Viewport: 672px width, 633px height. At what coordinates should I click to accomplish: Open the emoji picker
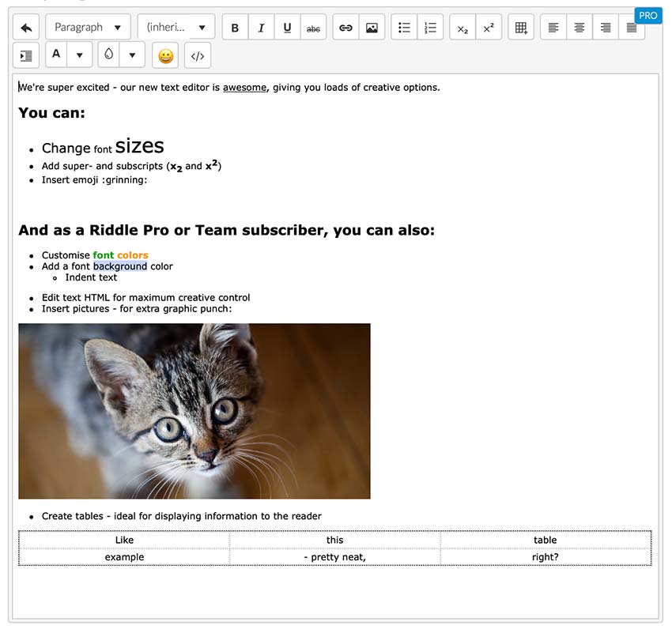point(165,56)
